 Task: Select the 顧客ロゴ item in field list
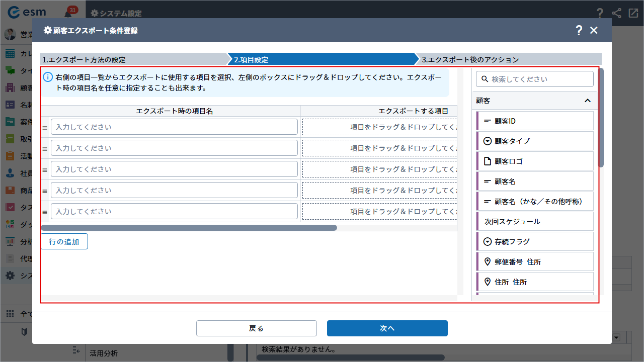535,161
